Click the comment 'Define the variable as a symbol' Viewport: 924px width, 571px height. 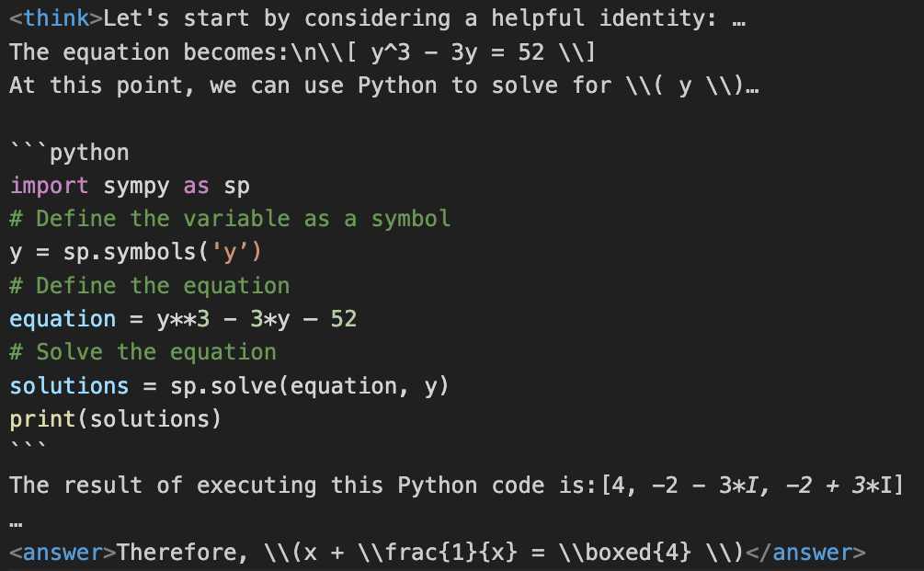(x=230, y=219)
